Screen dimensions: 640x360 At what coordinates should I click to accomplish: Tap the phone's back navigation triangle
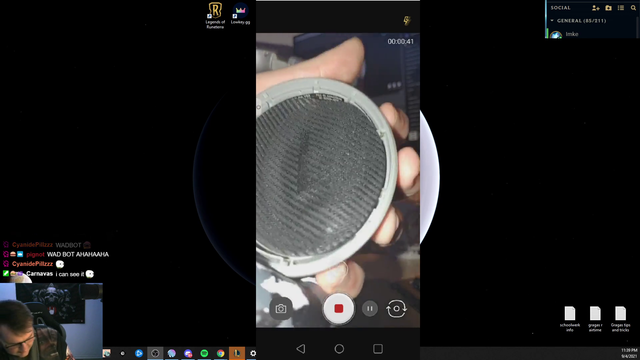(x=301, y=349)
